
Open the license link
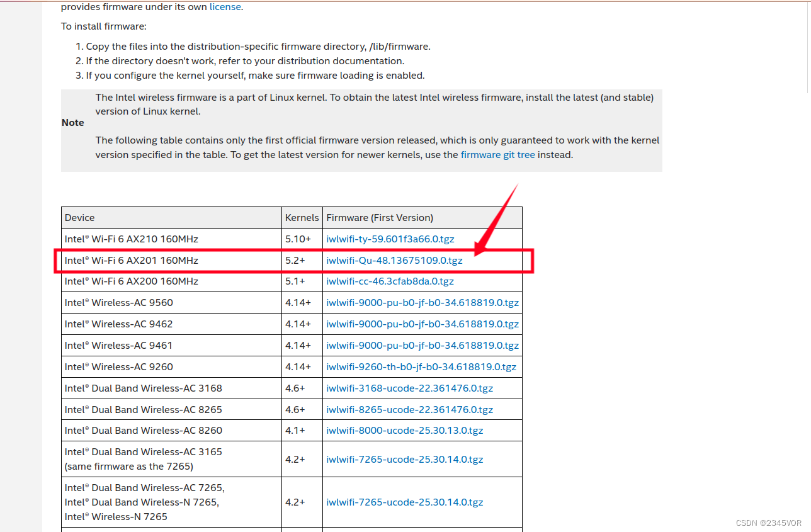225,7
